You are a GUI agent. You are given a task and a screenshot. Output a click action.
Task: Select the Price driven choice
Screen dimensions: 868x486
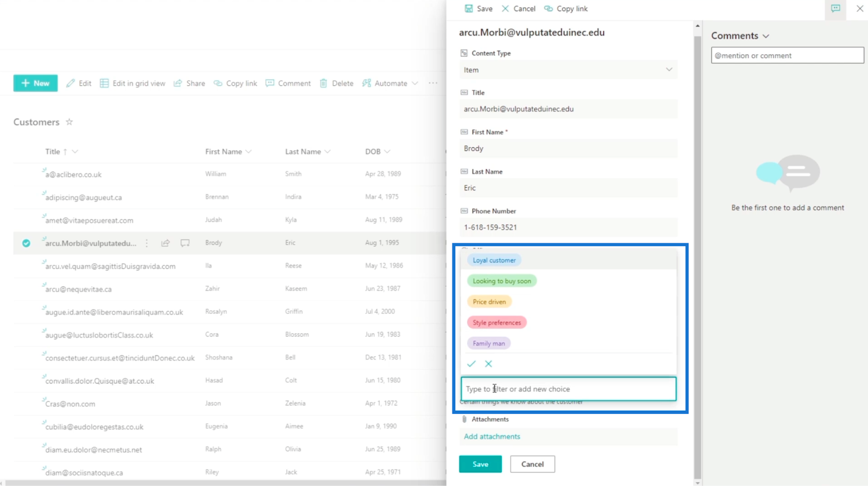coord(489,301)
